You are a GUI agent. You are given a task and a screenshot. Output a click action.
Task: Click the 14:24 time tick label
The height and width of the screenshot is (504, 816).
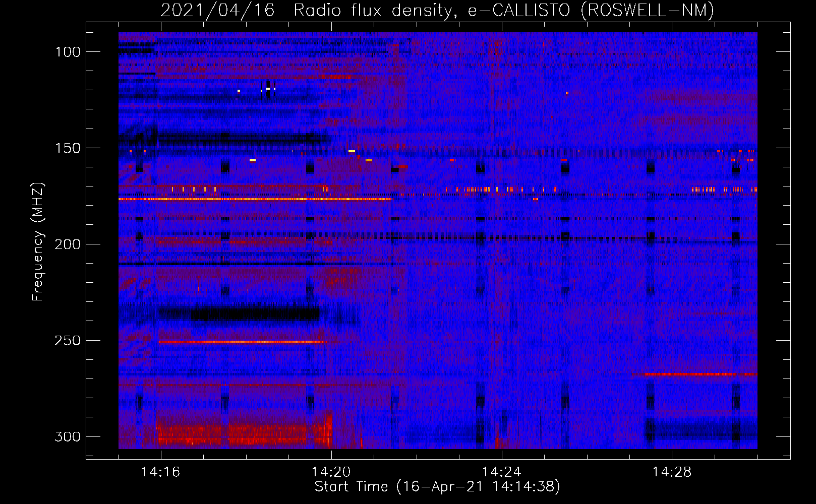coord(501,472)
